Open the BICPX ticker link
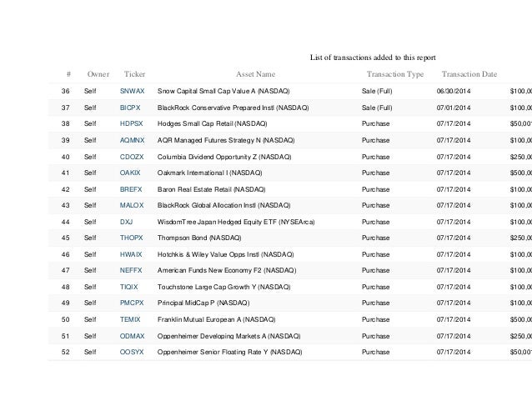 130,108
